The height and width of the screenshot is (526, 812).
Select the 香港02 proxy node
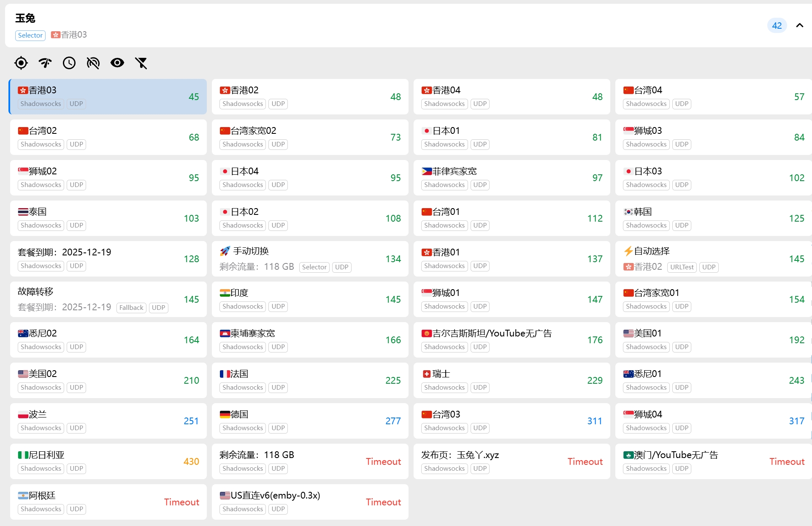click(310, 96)
